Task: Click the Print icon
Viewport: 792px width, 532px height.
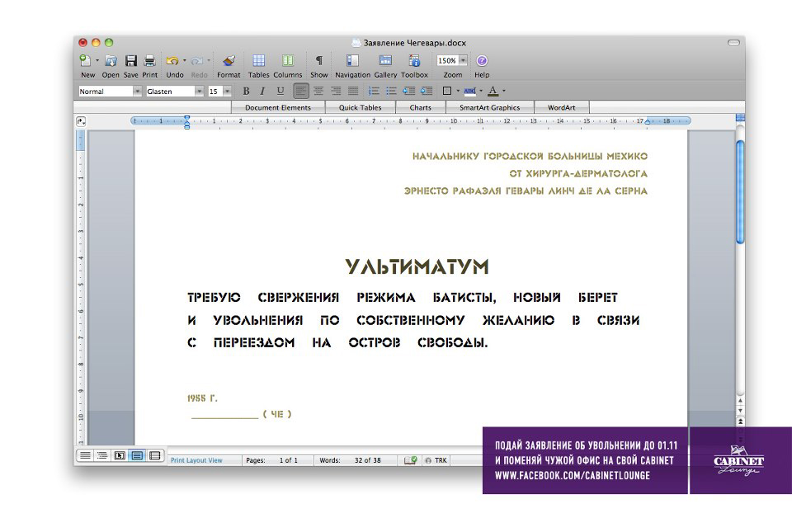Action: tap(149, 61)
